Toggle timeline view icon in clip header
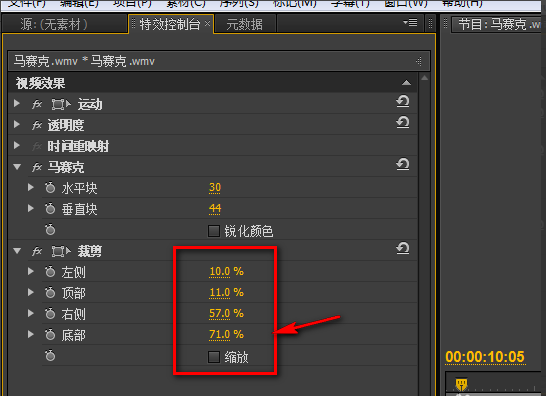The width and height of the screenshot is (546, 396). tap(419, 62)
